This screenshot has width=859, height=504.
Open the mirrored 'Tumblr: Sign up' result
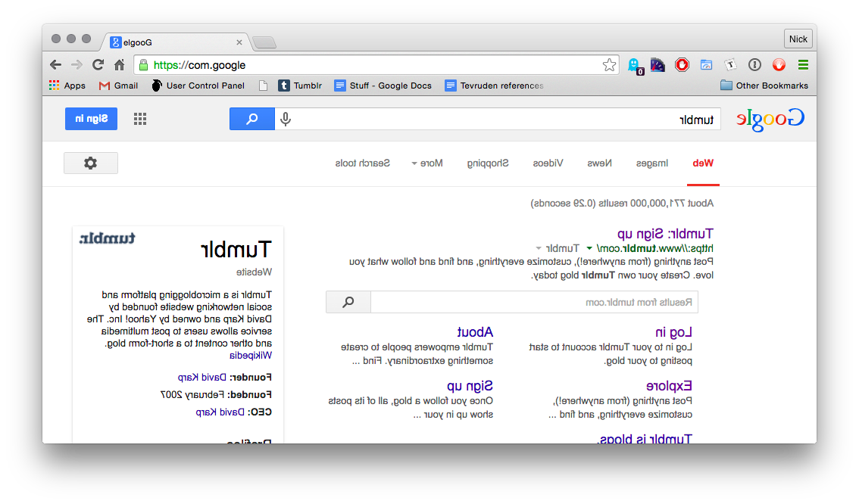tap(665, 234)
